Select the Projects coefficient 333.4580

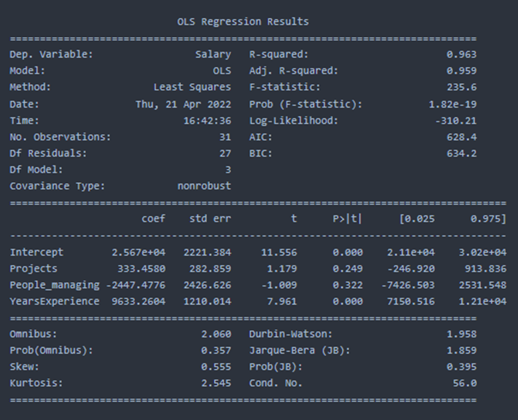pos(141,269)
